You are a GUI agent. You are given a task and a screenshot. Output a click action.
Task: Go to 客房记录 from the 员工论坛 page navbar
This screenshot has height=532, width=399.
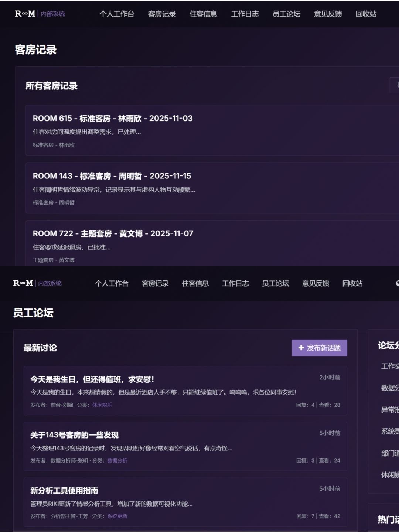tap(155, 283)
